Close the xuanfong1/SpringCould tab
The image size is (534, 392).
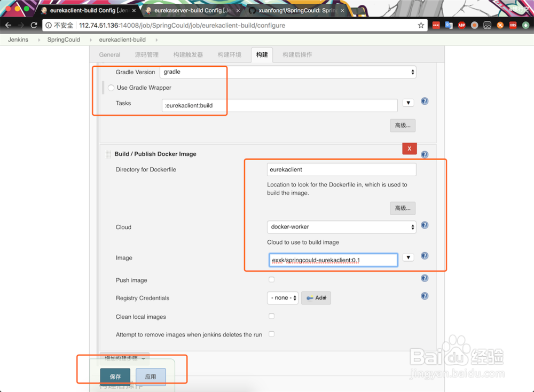pyautogui.click(x=342, y=11)
